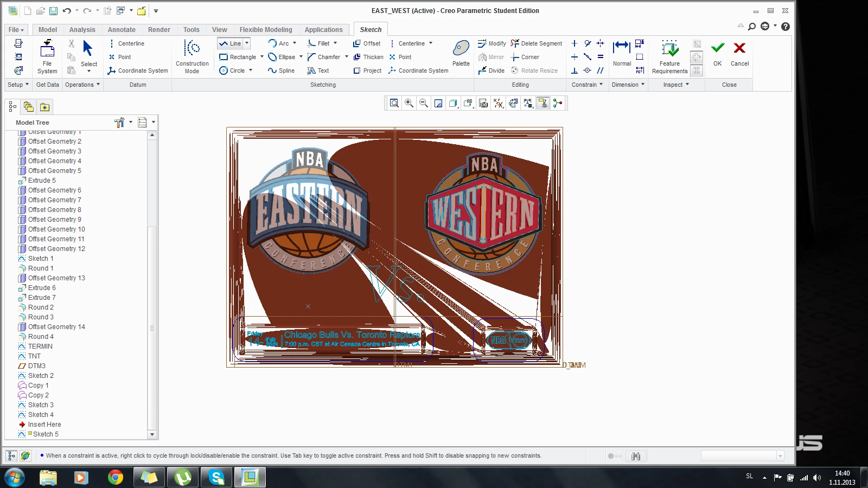The image size is (868, 488).
Task: Click the Refit view icon
Action: (394, 103)
